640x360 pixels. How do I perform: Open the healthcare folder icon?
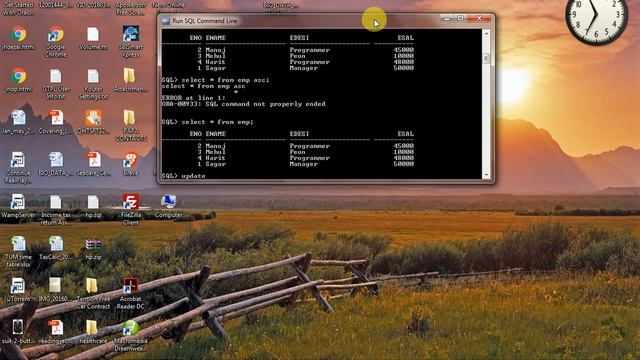click(92, 328)
